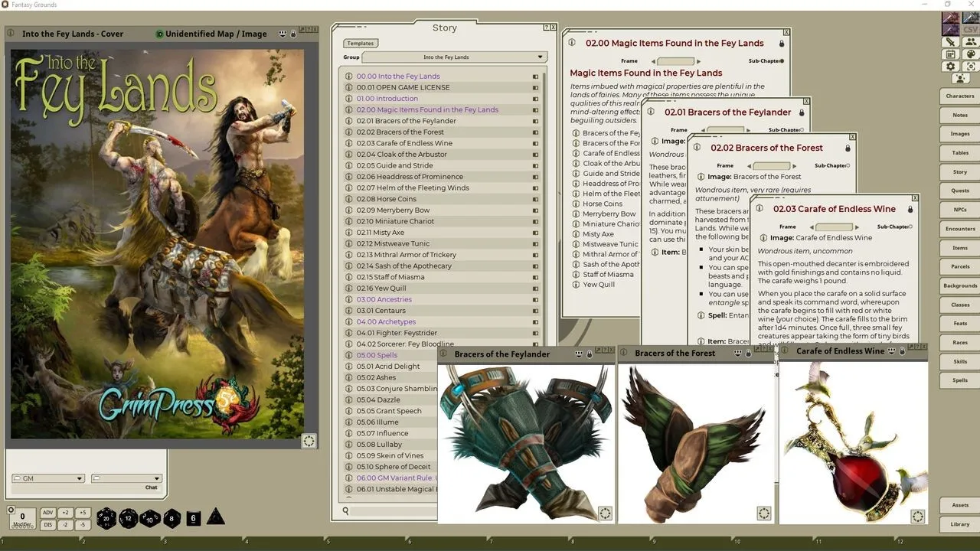Click search magnifier in Story list
Viewport: 980px width, 551px height.
coord(346,510)
